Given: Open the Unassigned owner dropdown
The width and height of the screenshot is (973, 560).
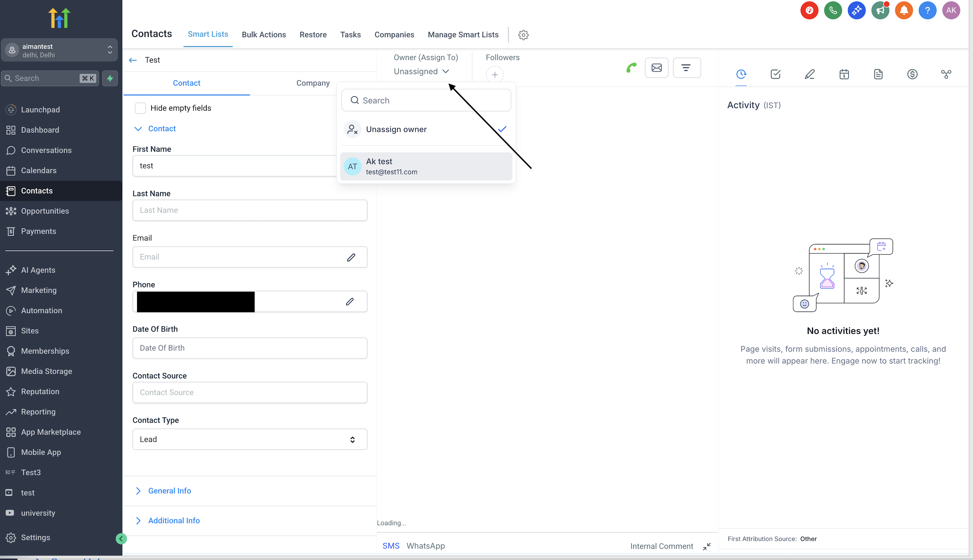Looking at the screenshot, I should pyautogui.click(x=421, y=72).
